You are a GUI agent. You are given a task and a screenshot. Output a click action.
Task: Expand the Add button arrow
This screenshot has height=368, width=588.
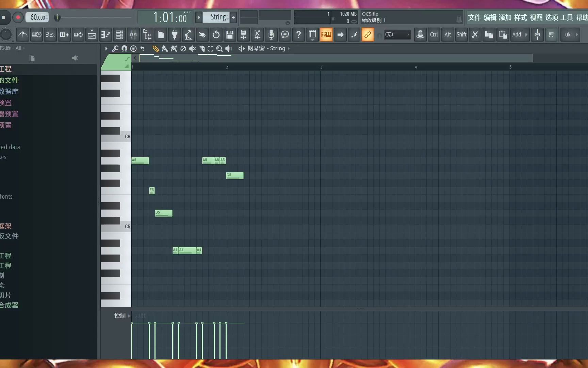(526, 35)
